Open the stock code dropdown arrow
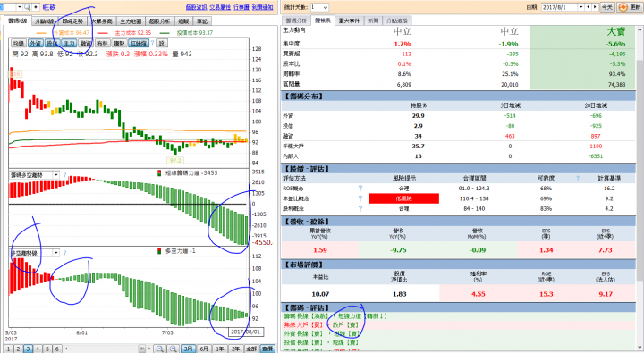The height and width of the screenshot is (353, 644). (x=19, y=7)
